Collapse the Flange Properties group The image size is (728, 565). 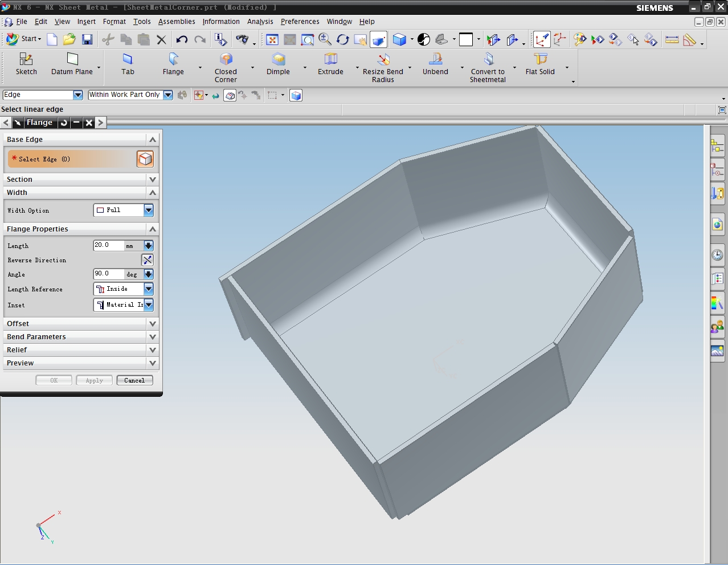point(153,229)
